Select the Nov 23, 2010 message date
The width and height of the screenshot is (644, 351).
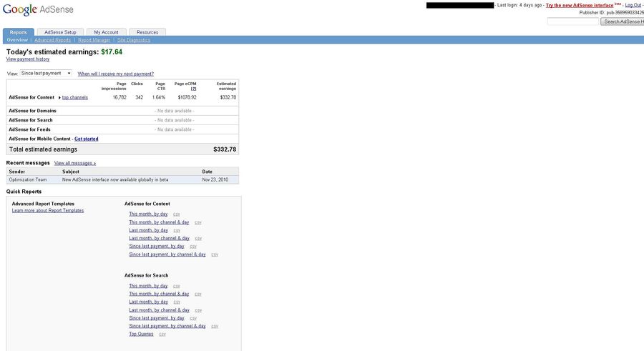coord(215,179)
